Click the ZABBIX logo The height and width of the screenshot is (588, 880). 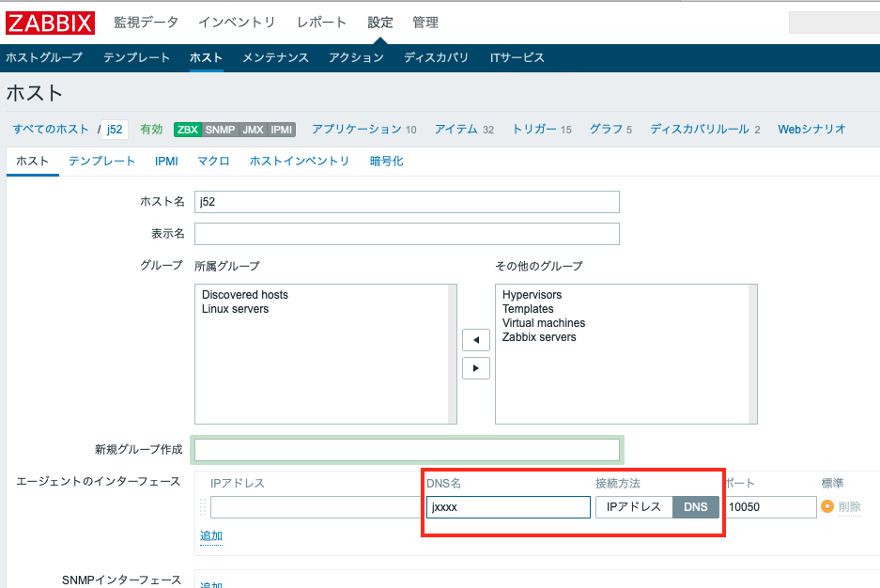[x=51, y=23]
